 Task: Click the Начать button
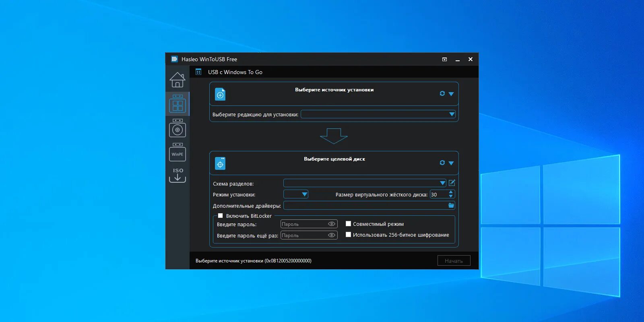point(454,261)
